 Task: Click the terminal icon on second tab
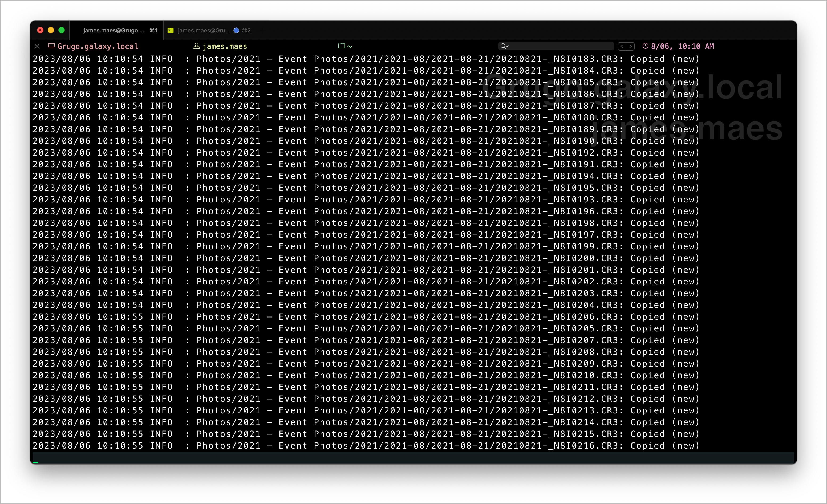click(171, 31)
